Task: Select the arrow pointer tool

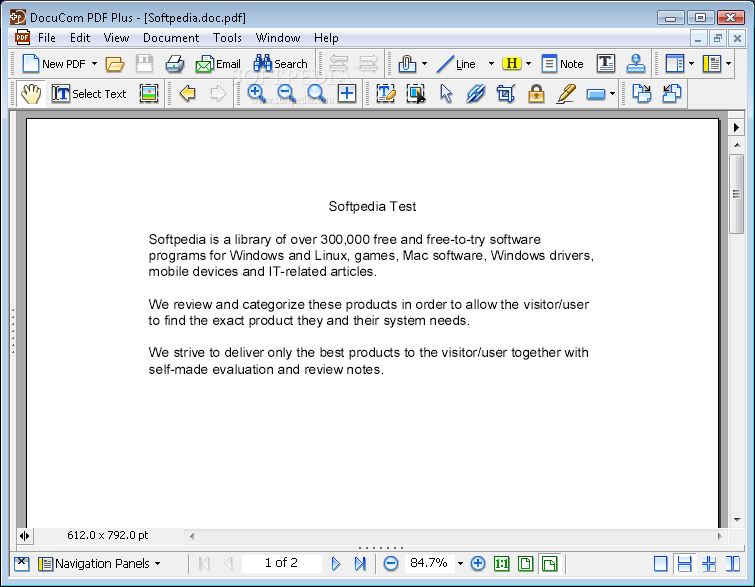Action: pos(446,93)
